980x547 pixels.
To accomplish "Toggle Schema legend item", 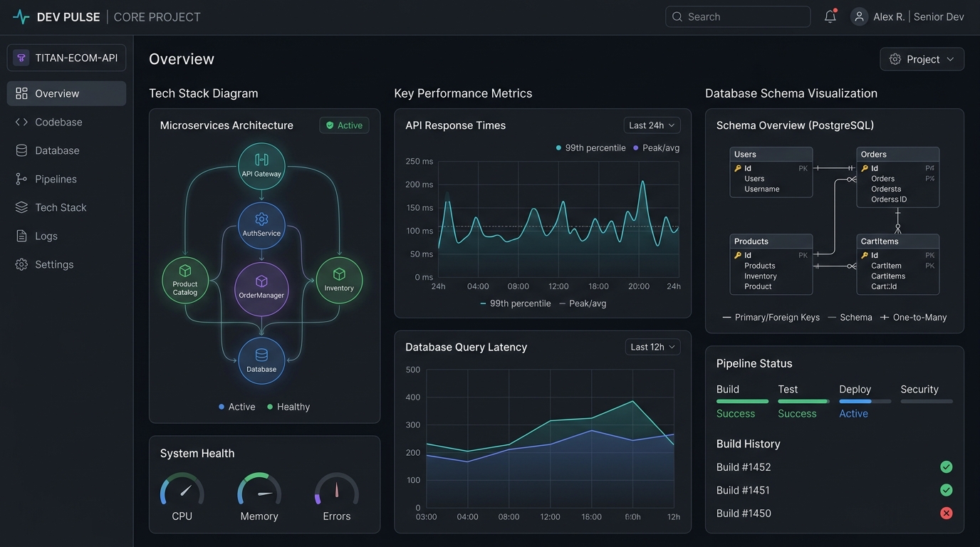I will point(850,318).
